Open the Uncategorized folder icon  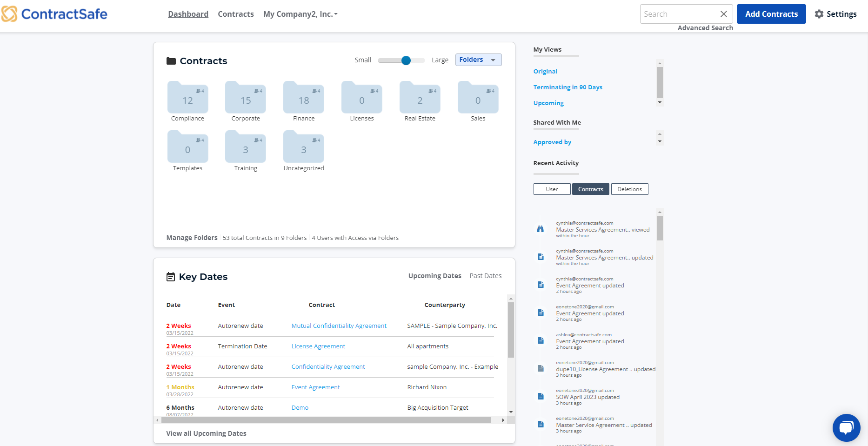(x=303, y=147)
